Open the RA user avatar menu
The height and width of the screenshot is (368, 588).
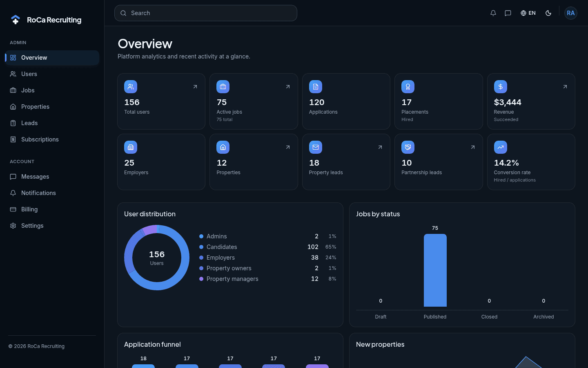click(x=571, y=13)
